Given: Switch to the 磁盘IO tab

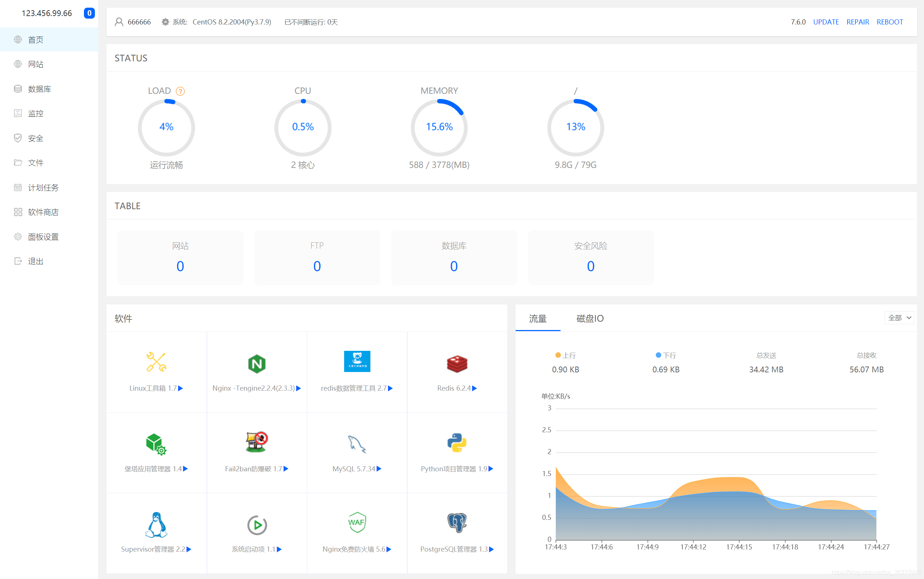Looking at the screenshot, I should click(590, 319).
